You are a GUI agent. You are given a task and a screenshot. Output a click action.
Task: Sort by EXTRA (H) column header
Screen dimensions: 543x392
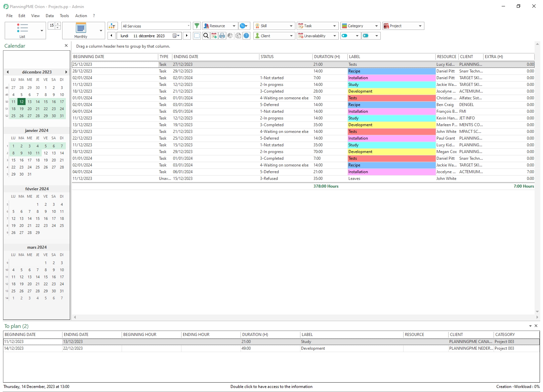509,57
